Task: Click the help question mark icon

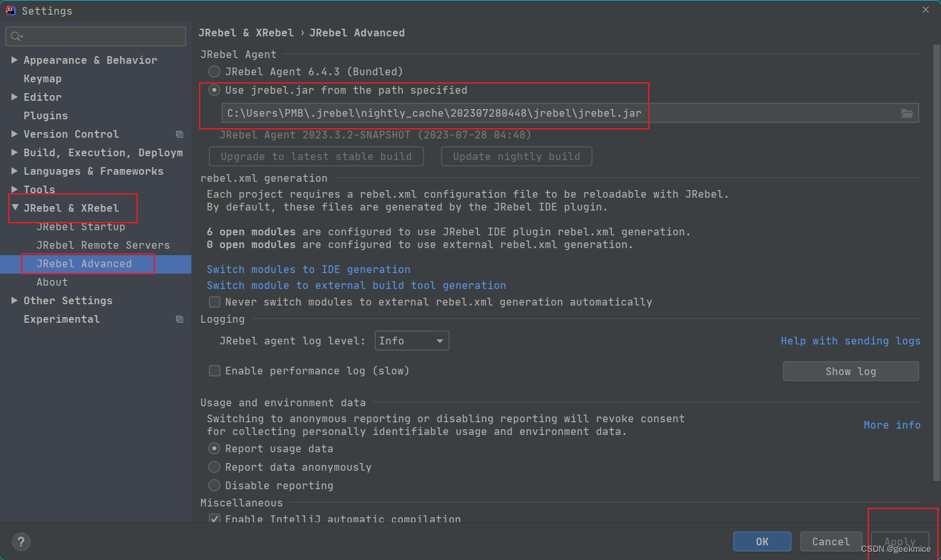Action: coord(21,542)
